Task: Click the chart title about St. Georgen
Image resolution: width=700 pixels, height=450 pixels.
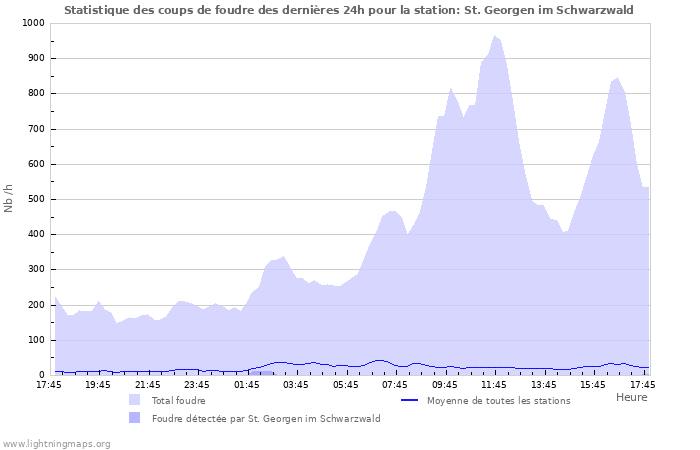Action: [349, 10]
